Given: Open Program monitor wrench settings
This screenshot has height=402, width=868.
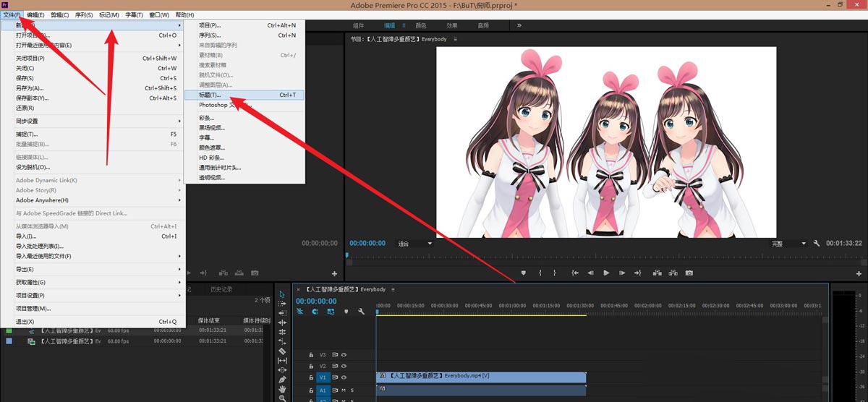Looking at the screenshot, I should coord(817,244).
